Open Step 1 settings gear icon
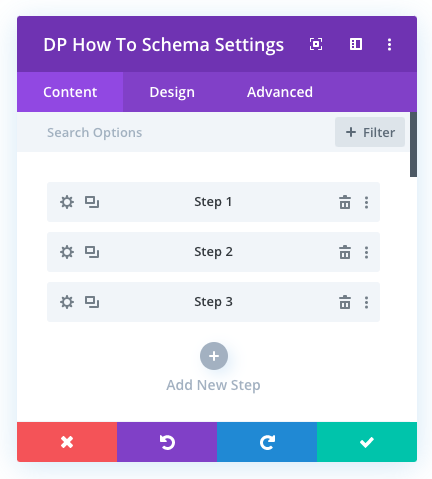432x479 pixels. pyautogui.click(x=67, y=202)
